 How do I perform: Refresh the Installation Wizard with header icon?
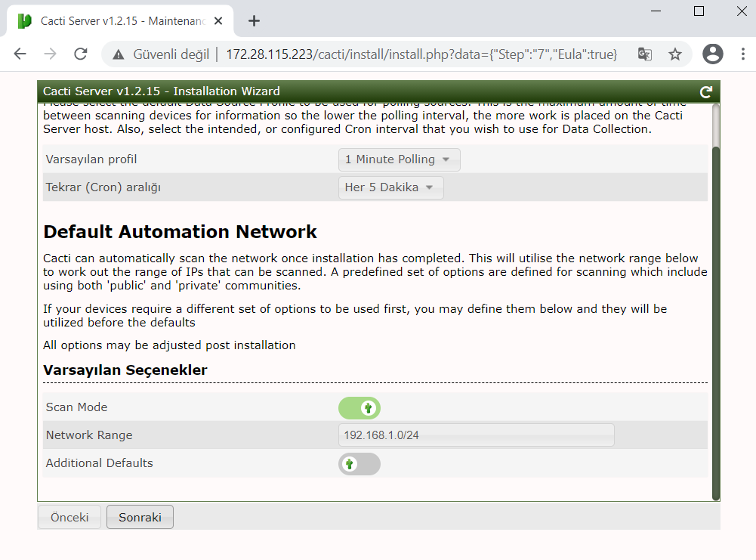(x=706, y=91)
